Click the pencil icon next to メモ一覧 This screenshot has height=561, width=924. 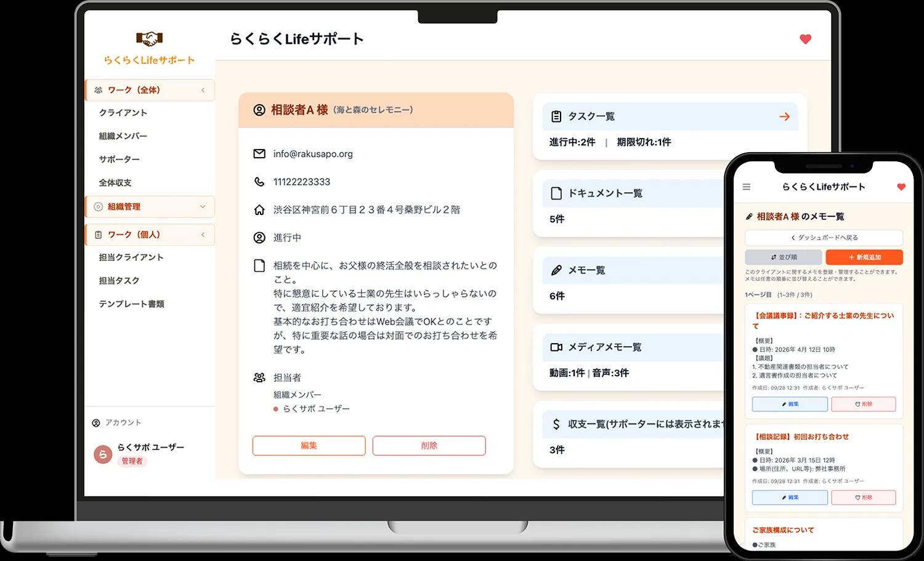tap(556, 270)
